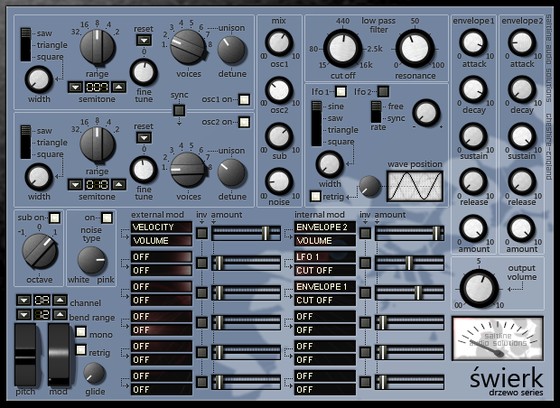Open the LFO 1 internal mod source selector
Image resolution: width=560 pixels, height=408 pixels.
[x=325, y=257]
